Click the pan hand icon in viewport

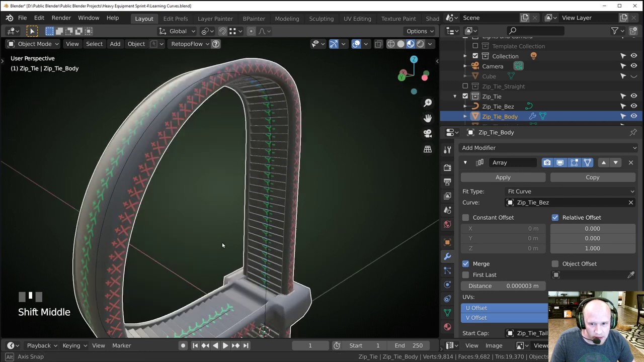[428, 118]
